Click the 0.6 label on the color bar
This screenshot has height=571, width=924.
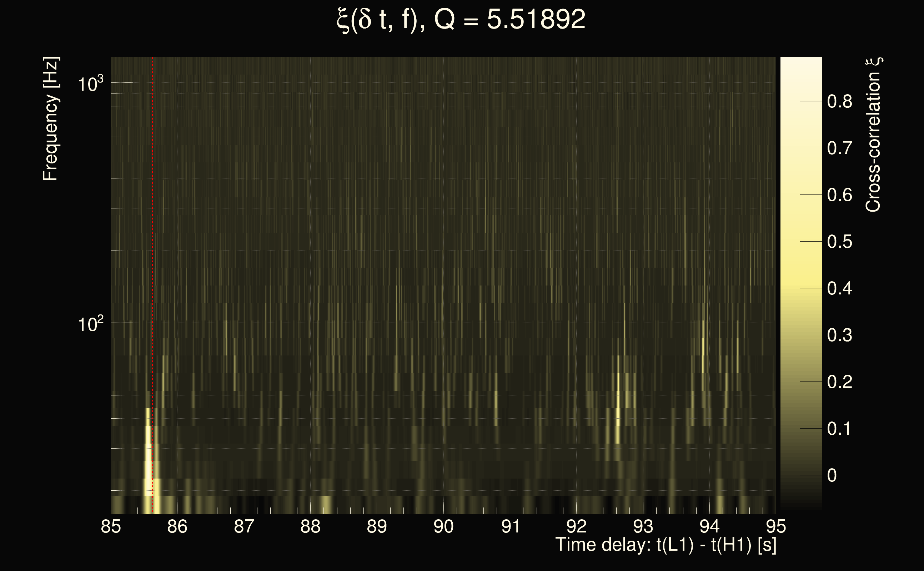(839, 195)
